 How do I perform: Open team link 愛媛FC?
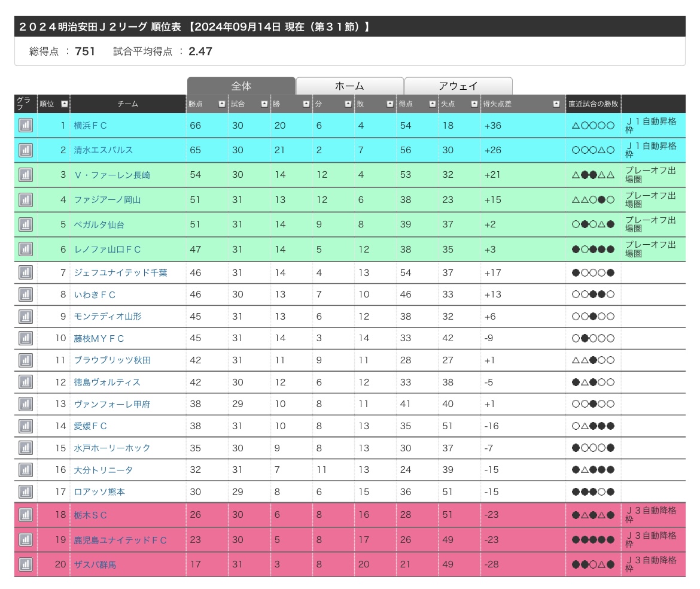[90, 426]
